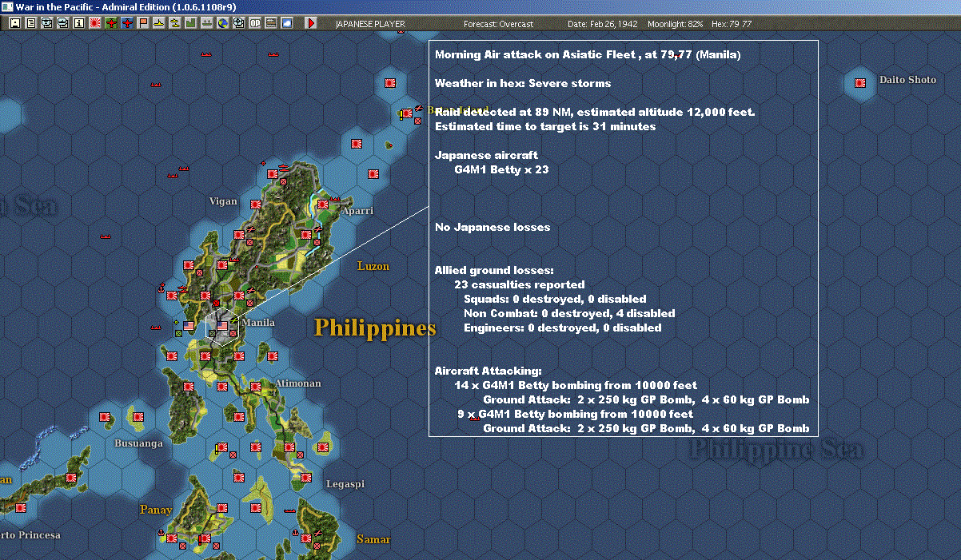Viewport: 961px width, 560px height.
Task: Click the green terrain toolbar icon
Action: pos(190,23)
